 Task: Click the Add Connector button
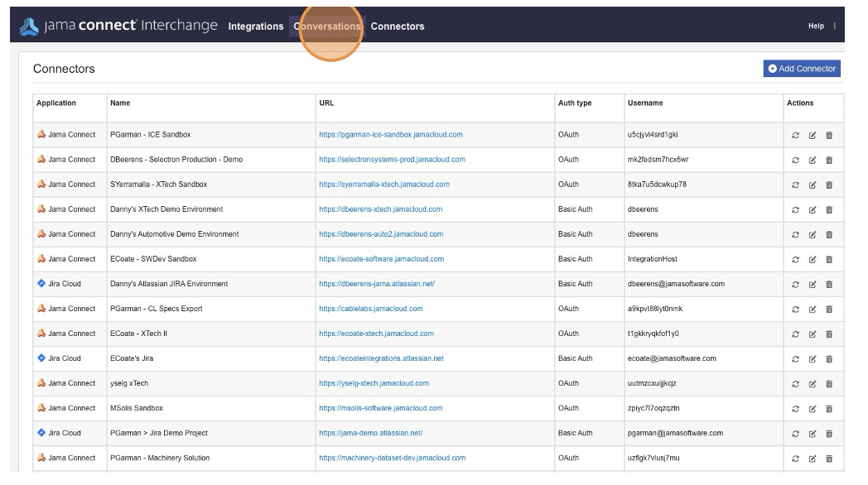(802, 69)
